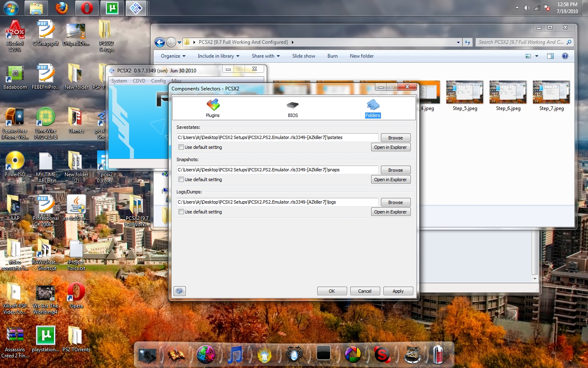Open Explorer help icon

tap(565, 56)
